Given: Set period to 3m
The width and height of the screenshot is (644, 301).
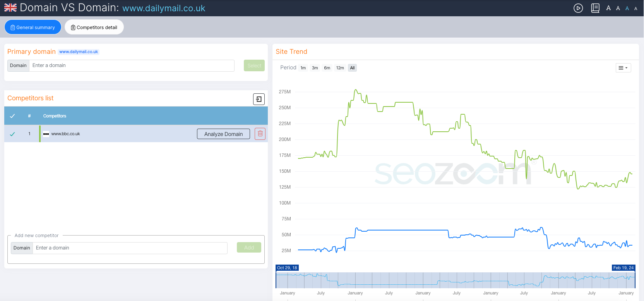Looking at the screenshot, I should (315, 68).
